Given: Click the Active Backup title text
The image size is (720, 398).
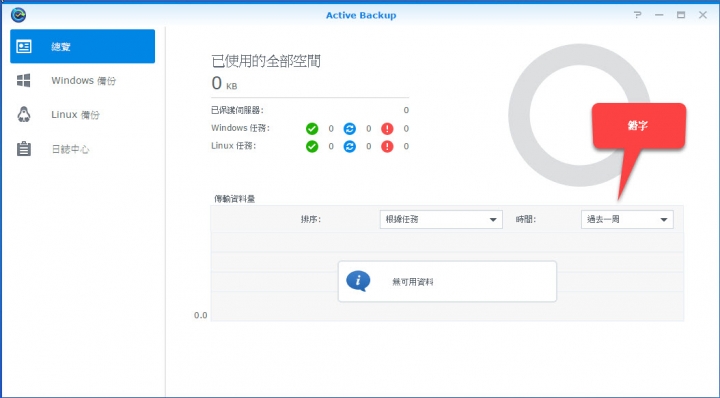Looking at the screenshot, I should point(361,15).
